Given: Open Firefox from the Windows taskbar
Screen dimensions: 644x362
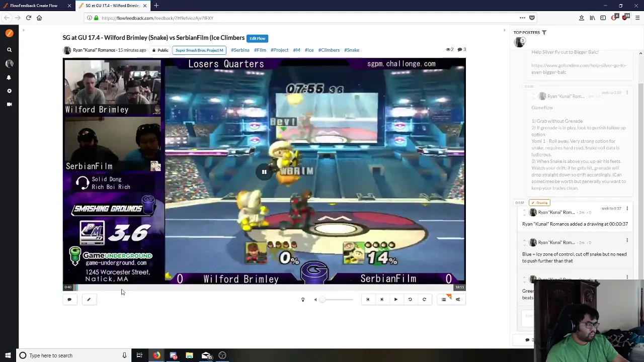Looking at the screenshot, I should pos(157,355).
